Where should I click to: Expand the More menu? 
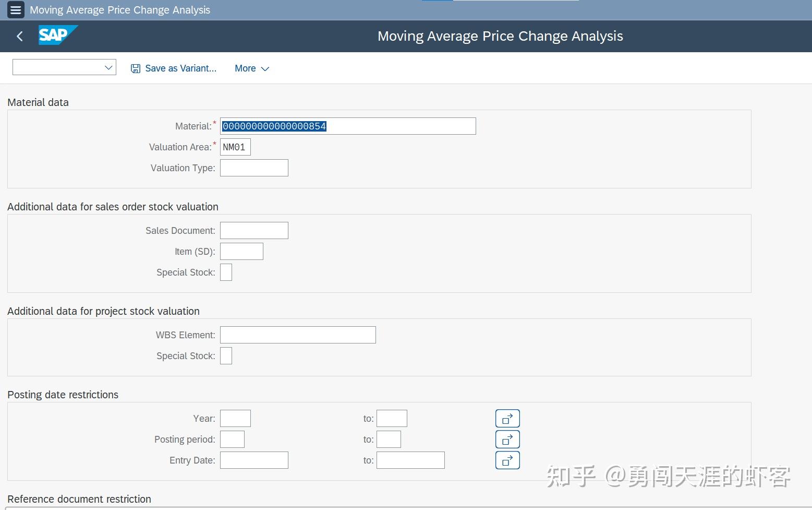tap(251, 68)
